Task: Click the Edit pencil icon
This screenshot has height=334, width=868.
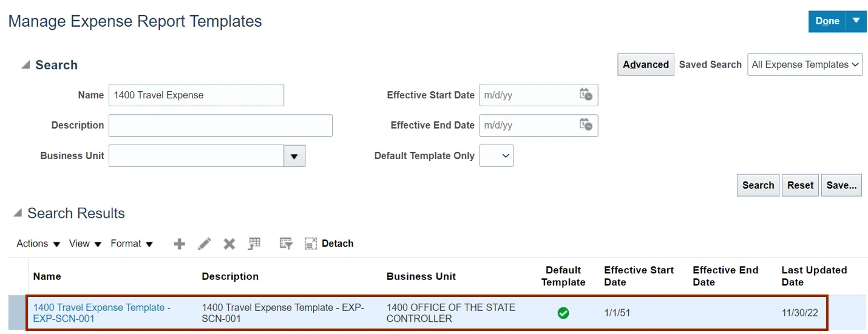Action: (x=205, y=244)
